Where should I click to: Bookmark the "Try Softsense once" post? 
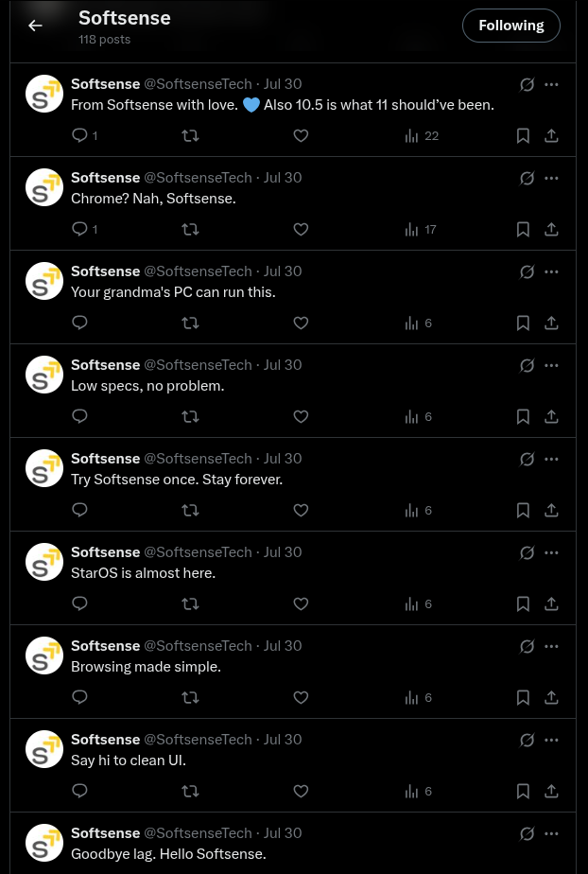523,511
